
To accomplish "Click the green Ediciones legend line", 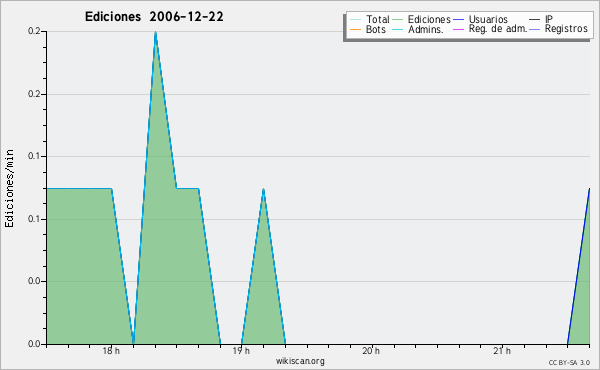I will 398,20.
